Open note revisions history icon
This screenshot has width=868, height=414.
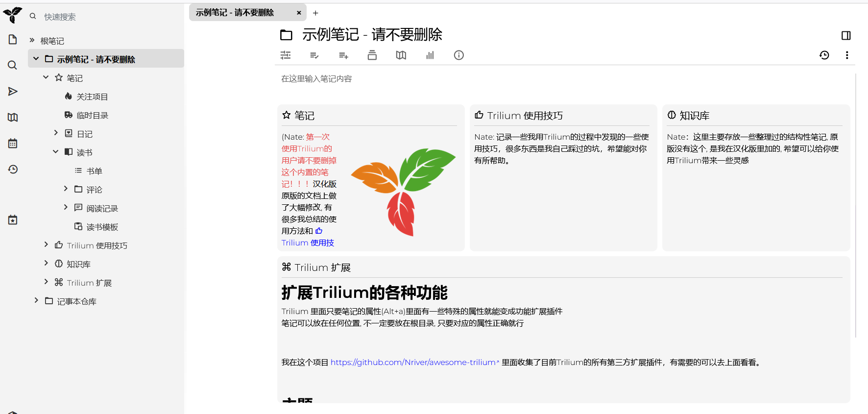[x=824, y=55]
